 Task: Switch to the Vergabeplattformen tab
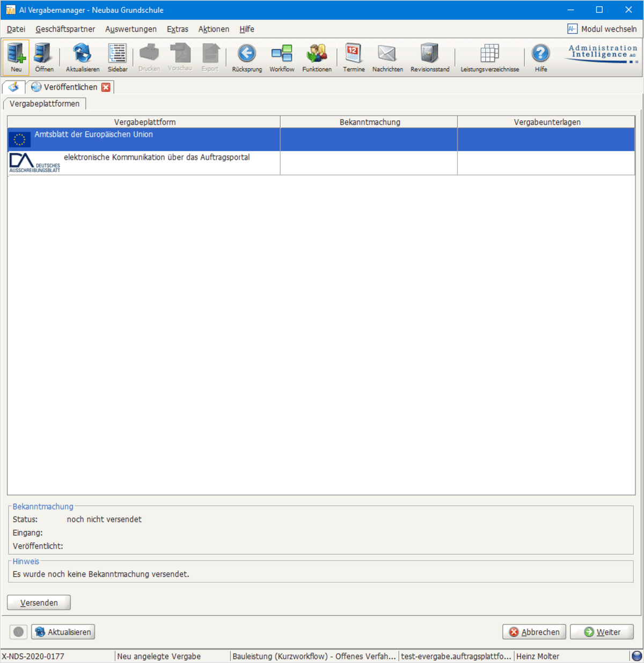coord(45,104)
